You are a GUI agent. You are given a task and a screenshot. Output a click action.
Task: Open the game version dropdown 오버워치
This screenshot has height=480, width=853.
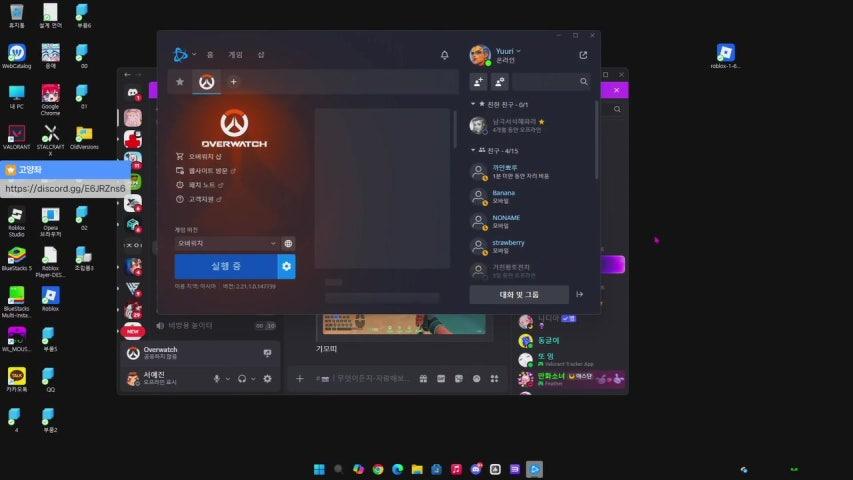[x=227, y=243]
